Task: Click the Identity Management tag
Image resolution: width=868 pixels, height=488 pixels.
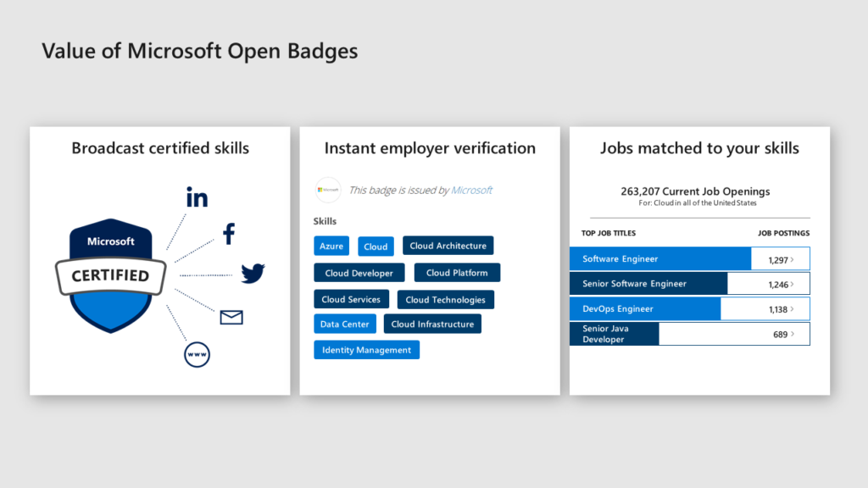Action: point(366,350)
